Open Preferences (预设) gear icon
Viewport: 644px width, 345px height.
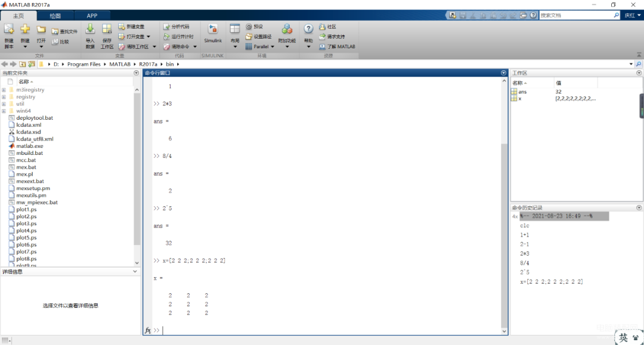point(249,27)
